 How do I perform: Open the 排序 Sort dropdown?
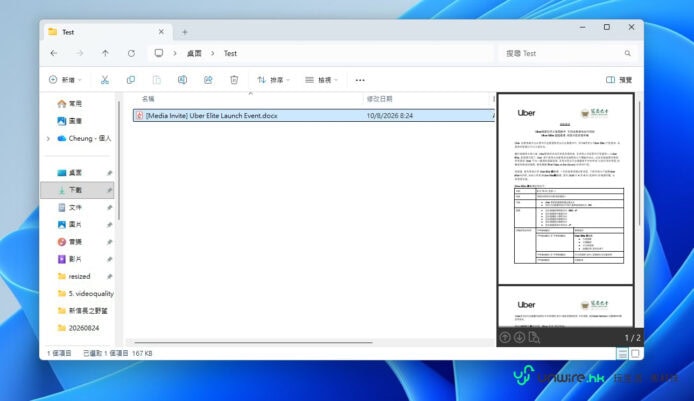274,80
